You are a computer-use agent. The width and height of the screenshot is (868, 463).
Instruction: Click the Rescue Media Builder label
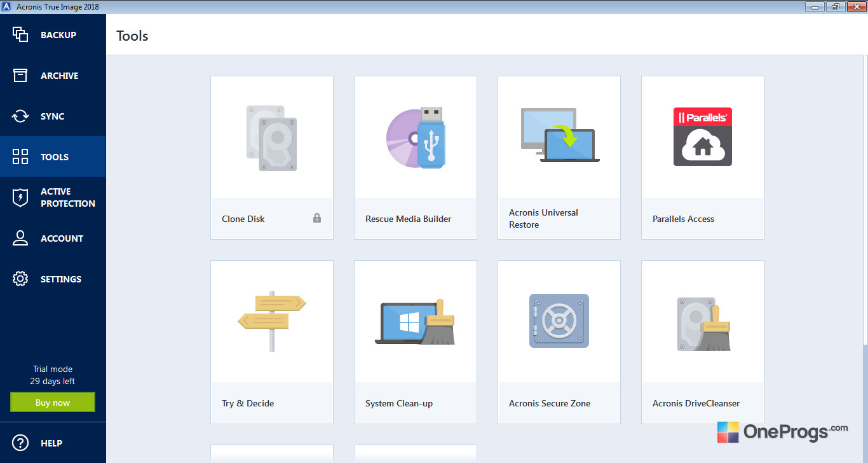click(409, 219)
